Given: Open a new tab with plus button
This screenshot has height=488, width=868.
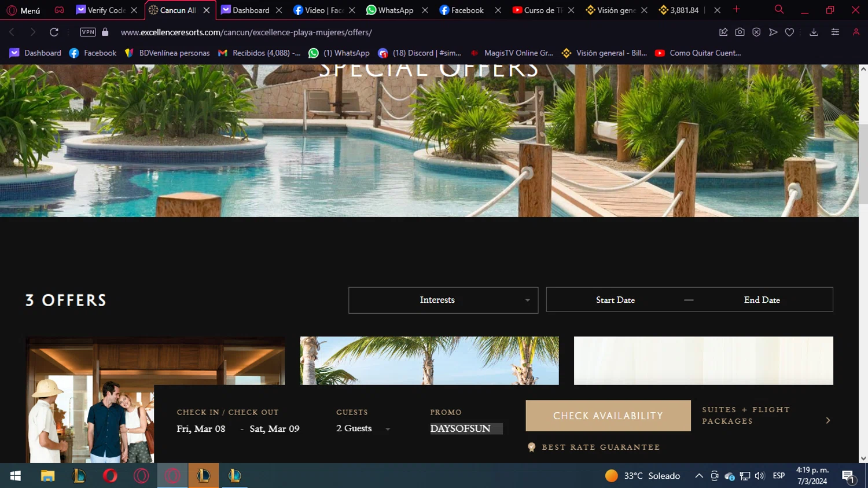Looking at the screenshot, I should 736,10.
